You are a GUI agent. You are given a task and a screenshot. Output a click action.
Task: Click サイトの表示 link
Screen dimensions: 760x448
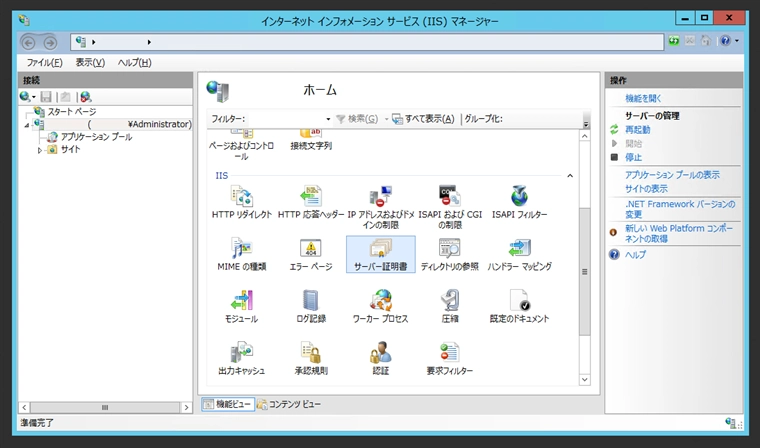click(x=646, y=189)
